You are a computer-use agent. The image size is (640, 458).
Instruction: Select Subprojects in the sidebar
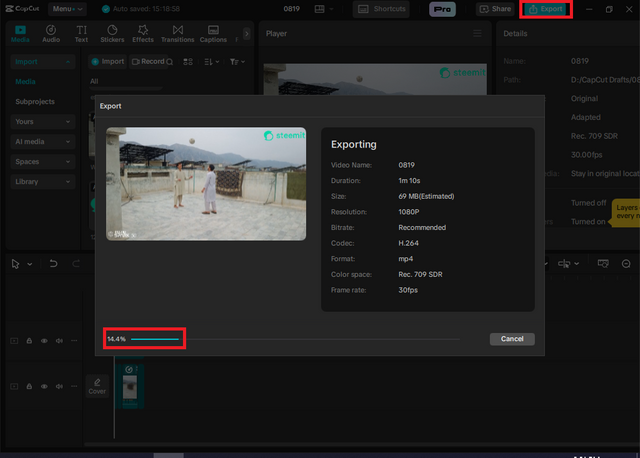pyautogui.click(x=35, y=102)
